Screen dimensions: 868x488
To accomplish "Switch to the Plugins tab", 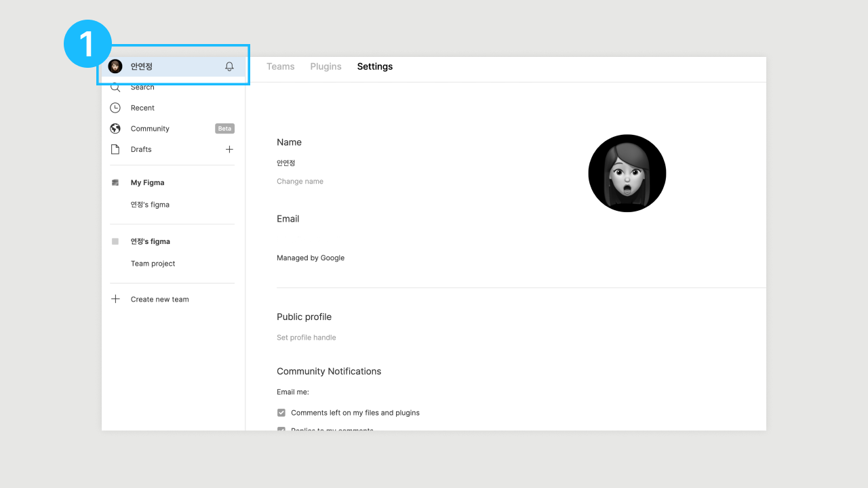I will tap(326, 66).
